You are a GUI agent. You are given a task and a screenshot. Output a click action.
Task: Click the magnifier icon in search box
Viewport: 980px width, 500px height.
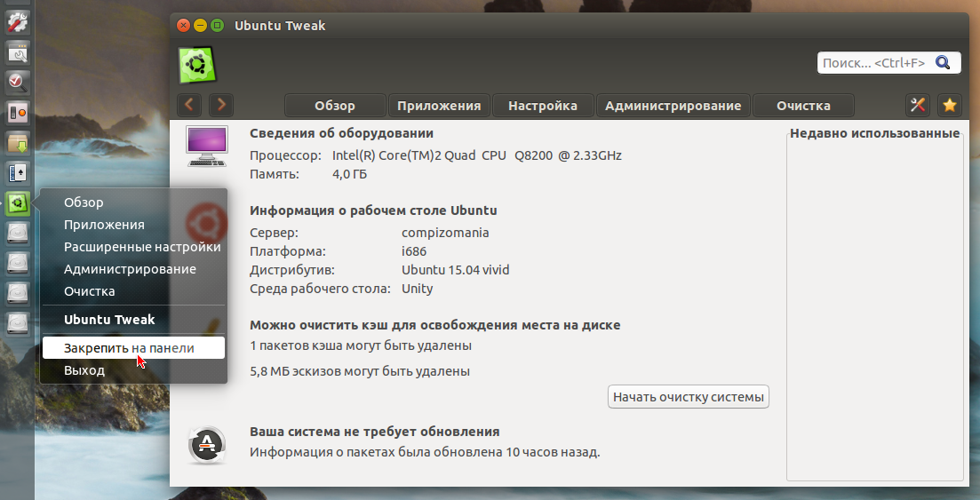pyautogui.click(x=943, y=62)
